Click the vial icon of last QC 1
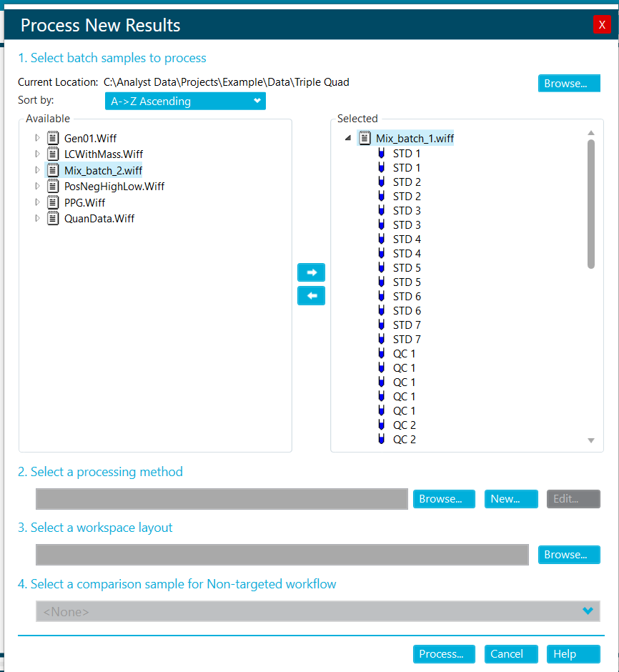The height and width of the screenshot is (672, 619). 381,410
